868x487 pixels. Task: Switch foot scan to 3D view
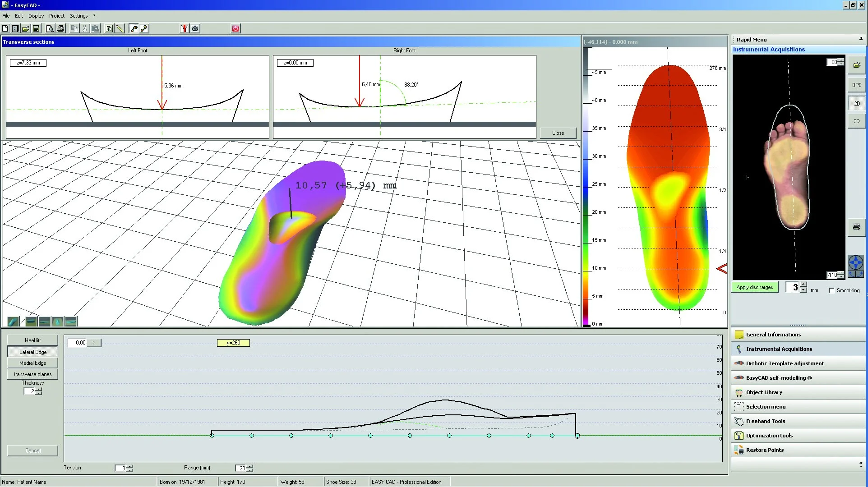coord(856,121)
